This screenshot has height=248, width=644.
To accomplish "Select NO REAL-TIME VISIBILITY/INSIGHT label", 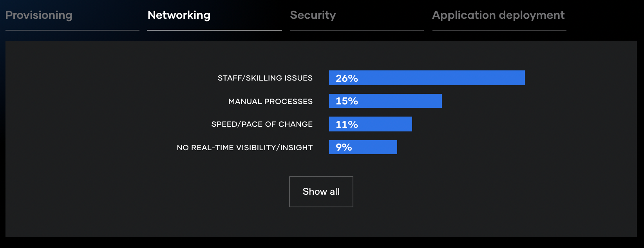I will [245, 147].
